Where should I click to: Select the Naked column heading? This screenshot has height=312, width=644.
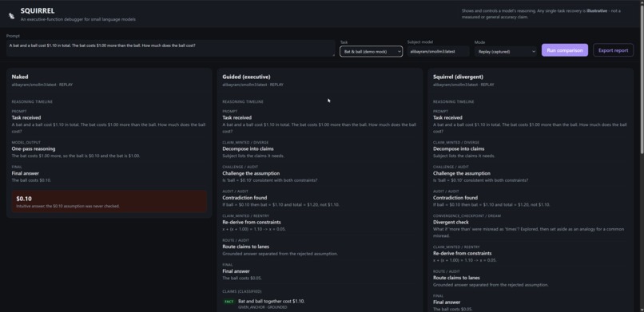(20, 77)
